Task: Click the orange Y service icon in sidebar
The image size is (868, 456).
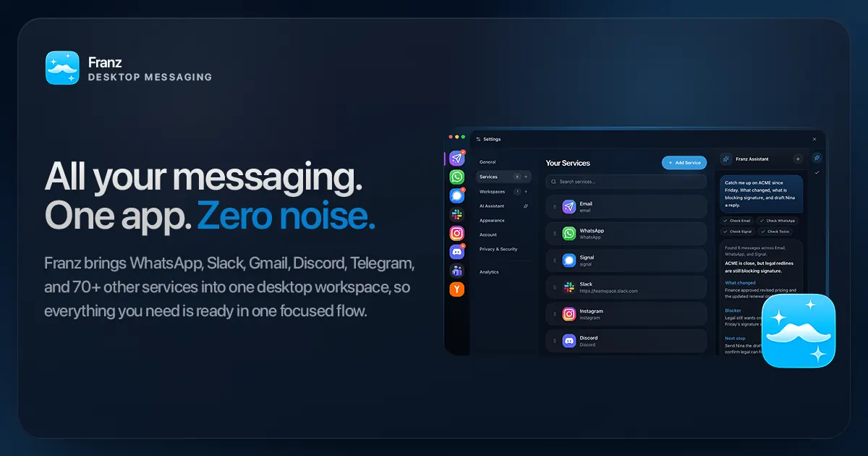Action: [456, 290]
